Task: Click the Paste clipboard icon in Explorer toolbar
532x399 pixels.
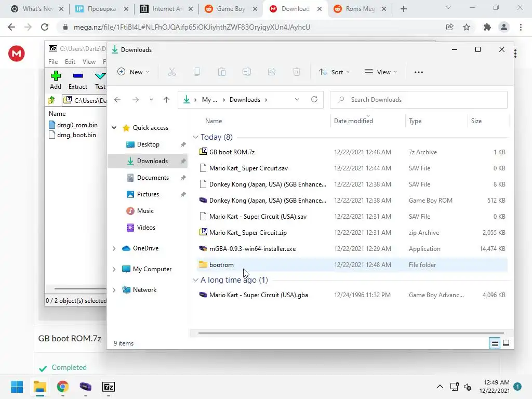Action: (222, 72)
